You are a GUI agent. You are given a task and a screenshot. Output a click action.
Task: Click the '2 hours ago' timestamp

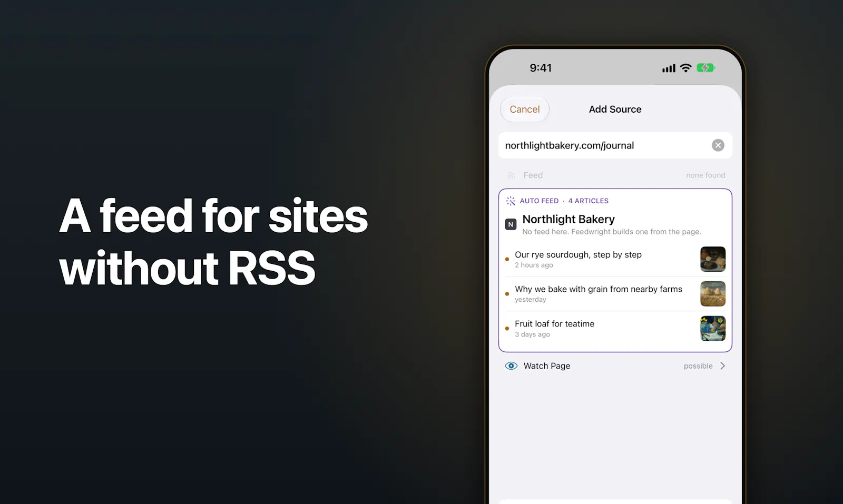pyautogui.click(x=534, y=265)
